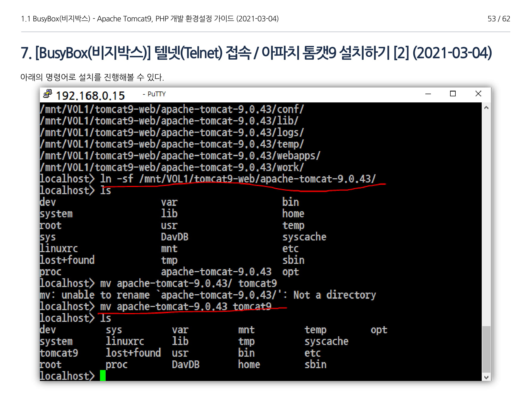Click the underlined mv apache-tomcat-9.0.43 tomcat9 command
Viewport: 532px width, 399px height.
[x=185, y=306]
